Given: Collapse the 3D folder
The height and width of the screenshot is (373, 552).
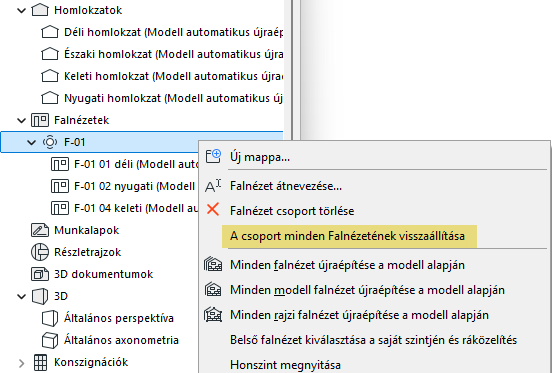Looking at the screenshot, I should [x=22, y=297].
